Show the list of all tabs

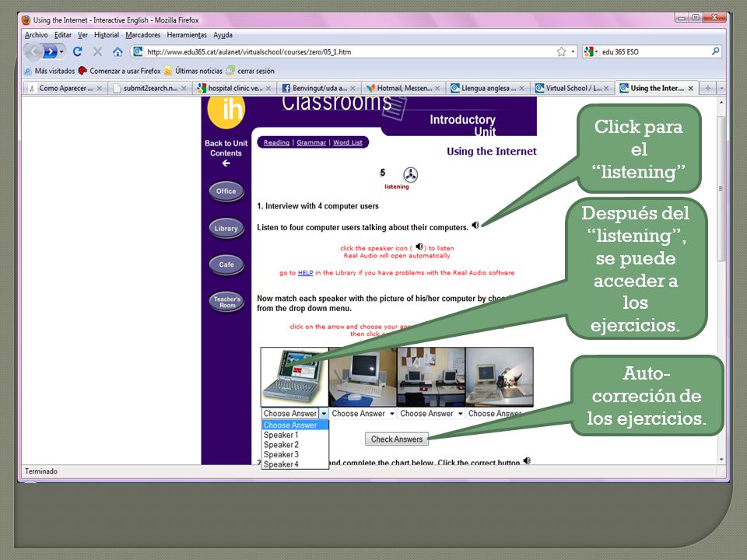click(721, 88)
